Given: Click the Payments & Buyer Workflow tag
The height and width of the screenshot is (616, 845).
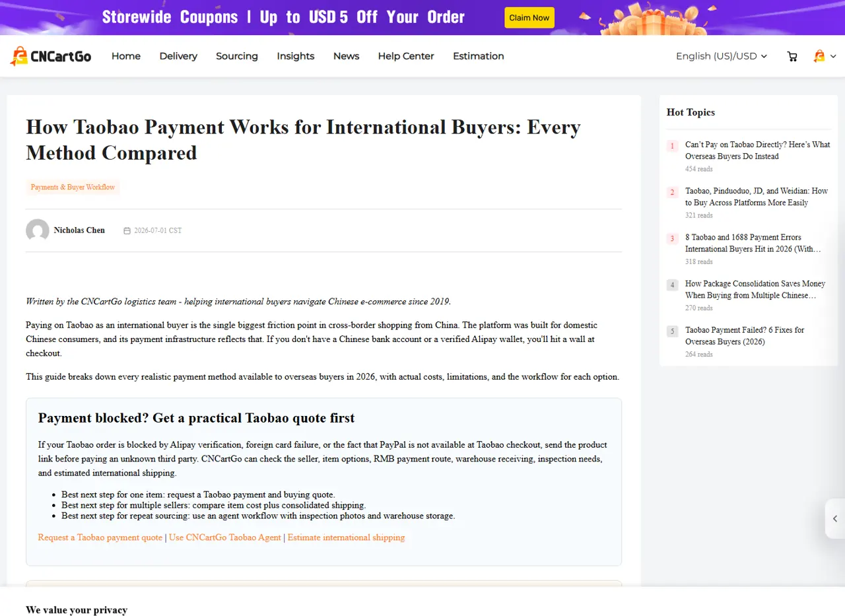Looking at the screenshot, I should click(73, 188).
